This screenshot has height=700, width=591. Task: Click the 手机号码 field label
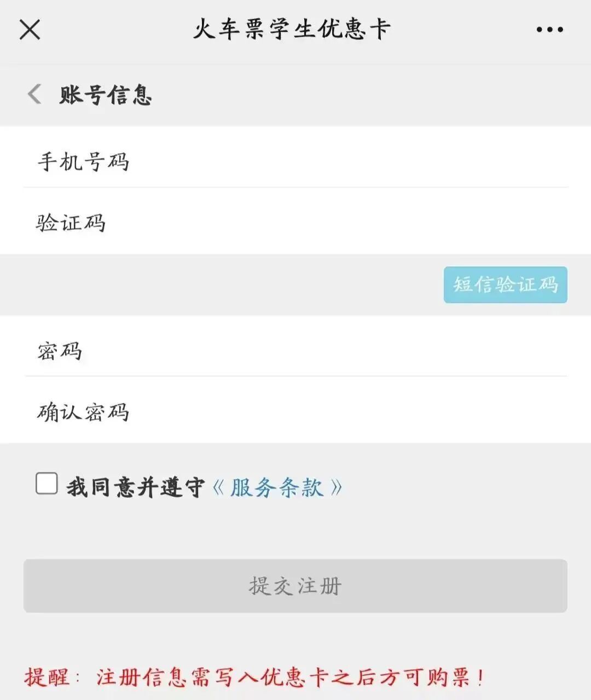pyautogui.click(x=83, y=162)
